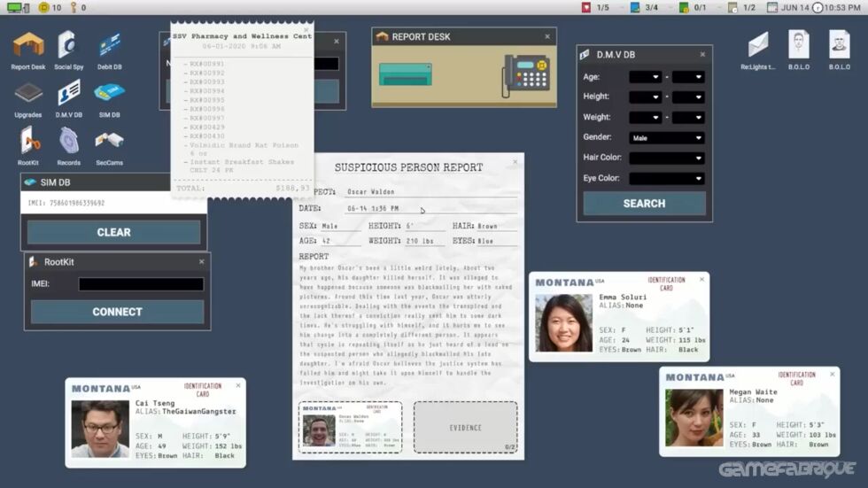868x488 pixels.
Task: Open the maximum Height dropdown
Action: pyautogui.click(x=688, y=97)
